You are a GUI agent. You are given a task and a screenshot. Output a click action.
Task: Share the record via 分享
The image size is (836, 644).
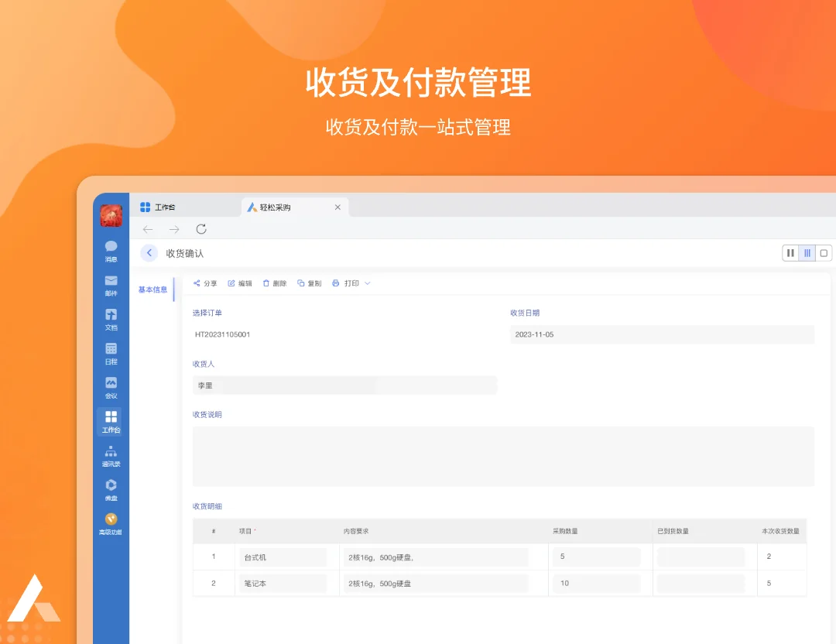[205, 283]
